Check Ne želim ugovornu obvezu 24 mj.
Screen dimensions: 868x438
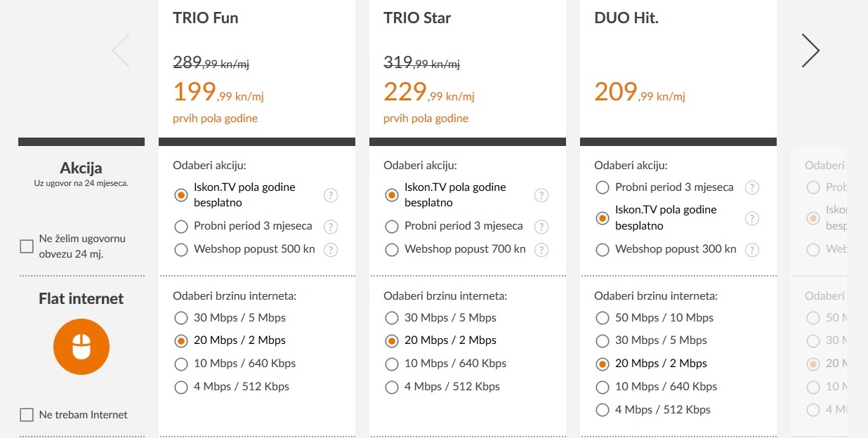(x=27, y=246)
